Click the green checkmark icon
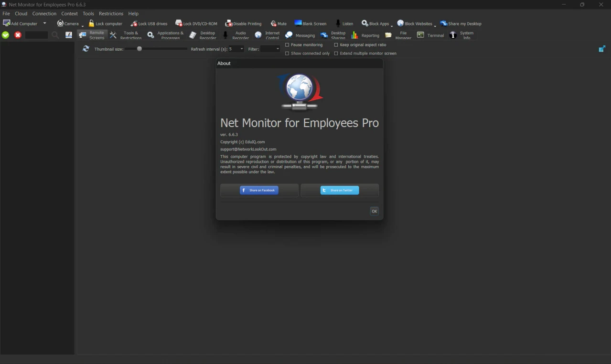Viewport: 611px width, 364px height. pos(6,35)
